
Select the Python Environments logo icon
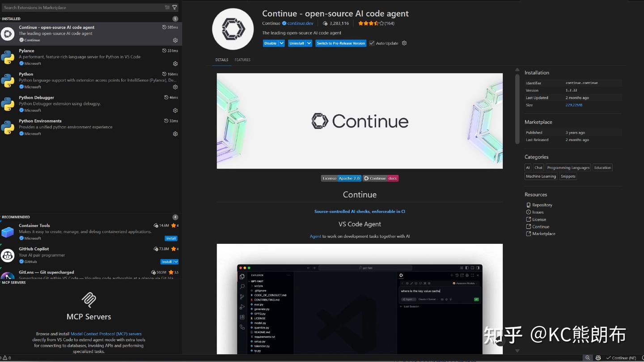(x=8, y=128)
